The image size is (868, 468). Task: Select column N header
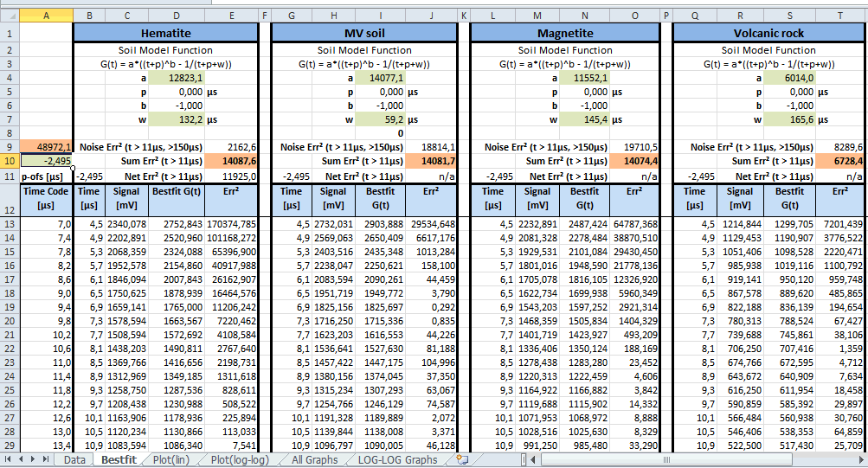(584, 16)
